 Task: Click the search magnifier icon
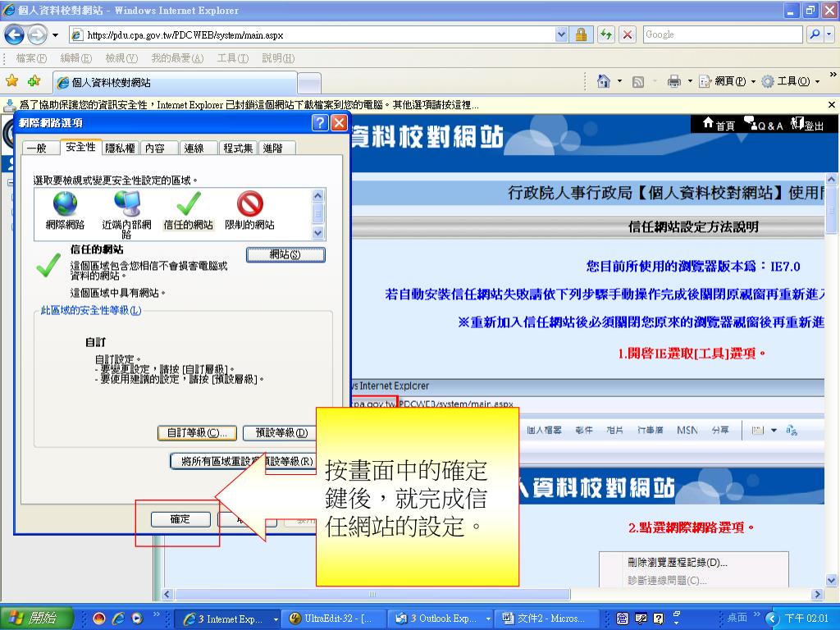[x=814, y=34]
